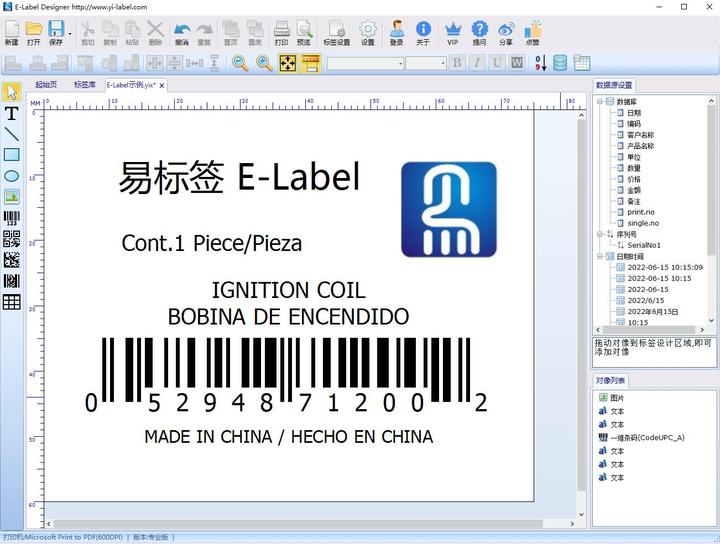Open print preview (预览) icon
Screen dimensions: 720x544
click(x=304, y=32)
